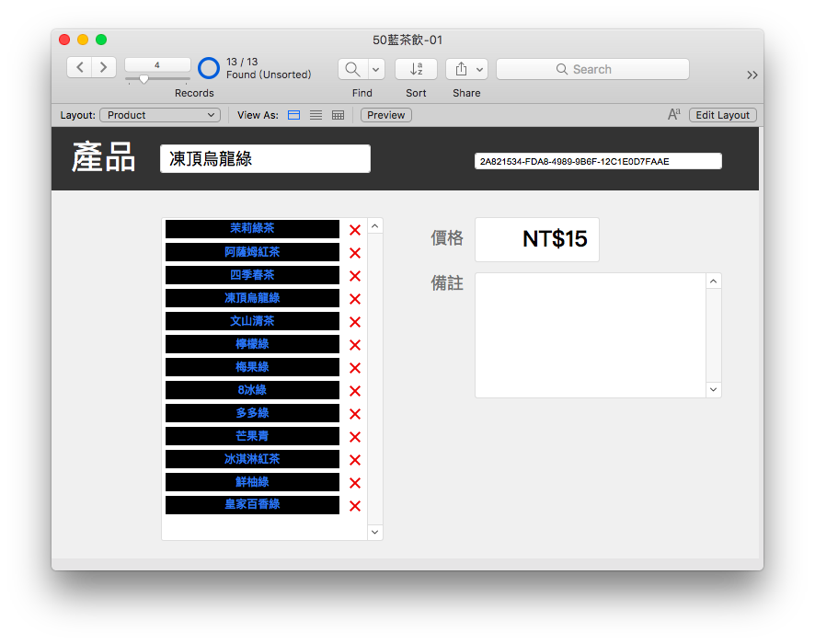The width and height of the screenshot is (815, 644).
Task: Open 芒果青 in the product list
Action: (252, 436)
